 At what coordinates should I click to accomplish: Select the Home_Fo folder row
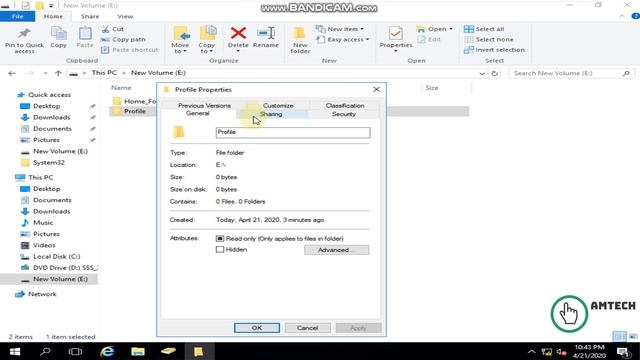(133, 101)
